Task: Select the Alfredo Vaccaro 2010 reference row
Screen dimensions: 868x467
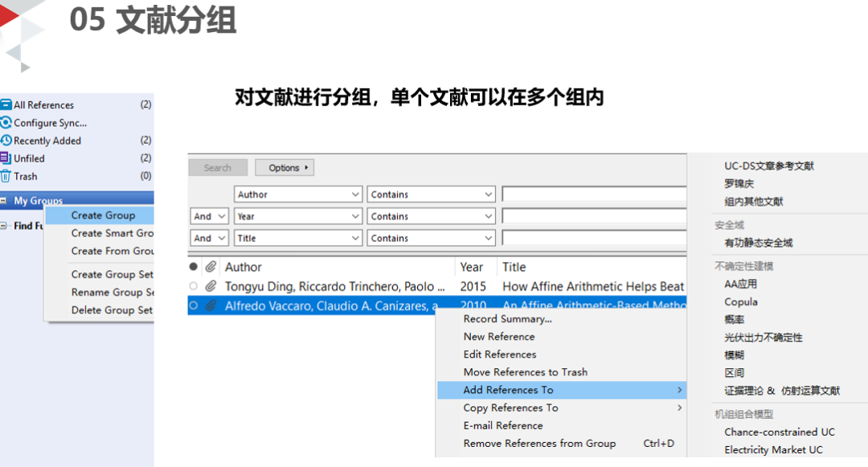Action: coord(436,305)
